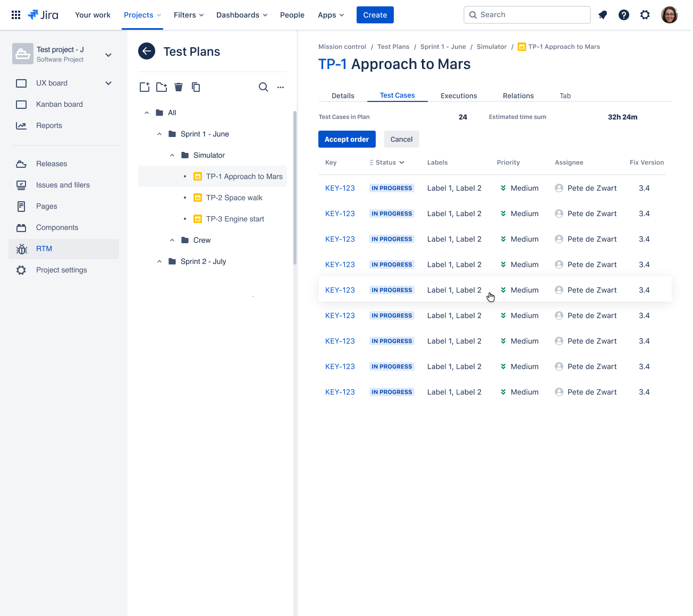The image size is (693, 616).
Task: Collapse the Simulator folder
Action: [172, 155]
